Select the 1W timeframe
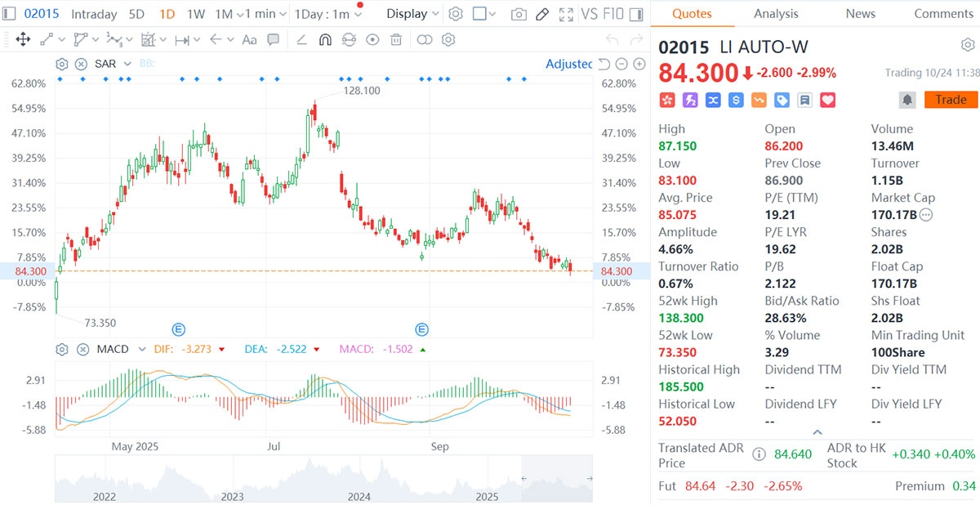The width and height of the screenshot is (980, 505). click(195, 14)
